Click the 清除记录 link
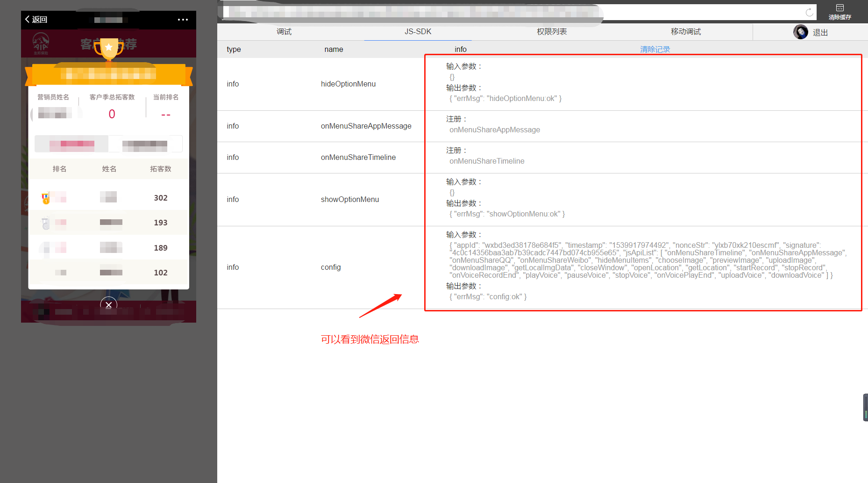868x483 pixels. [655, 49]
